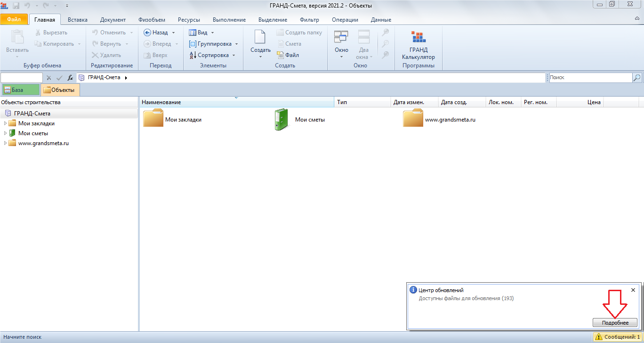The height and width of the screenshot is (343, 644).
Task: Expand Мои сметы tree node
Action: tap(5, 133)
